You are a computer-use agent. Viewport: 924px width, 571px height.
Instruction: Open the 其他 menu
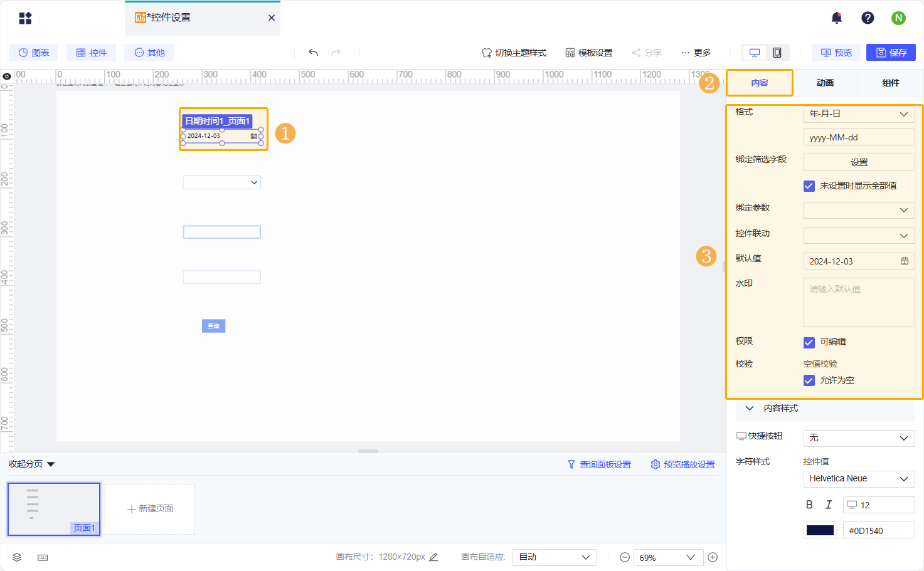[x=149, y=53]
